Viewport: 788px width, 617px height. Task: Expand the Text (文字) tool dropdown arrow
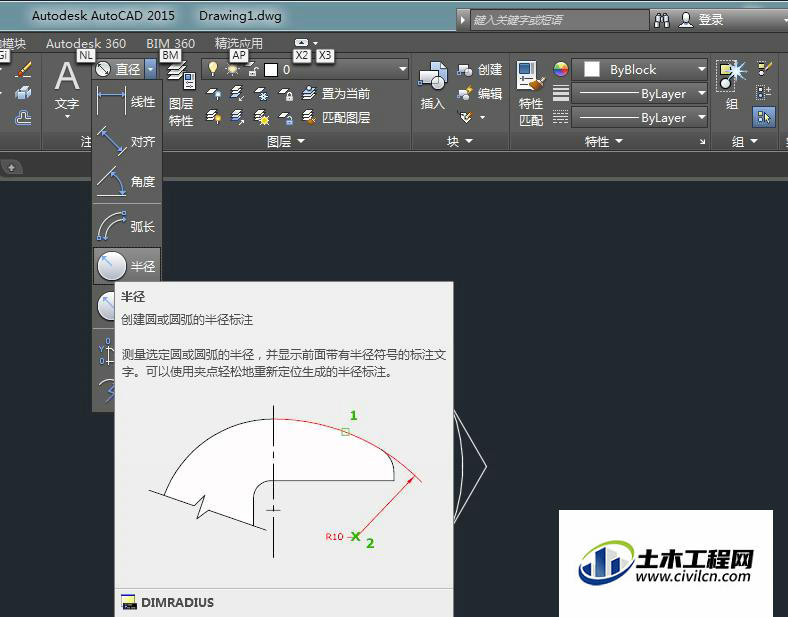point(67,117)
